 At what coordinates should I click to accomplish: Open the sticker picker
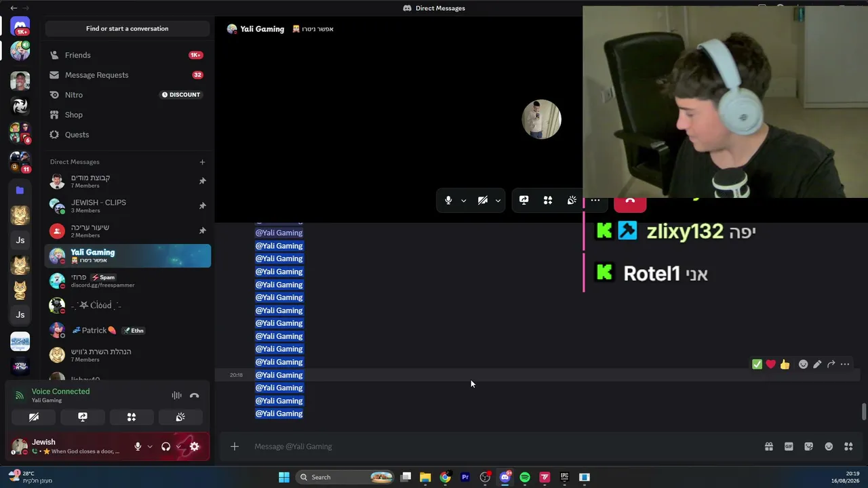click(x=808, y=447)
